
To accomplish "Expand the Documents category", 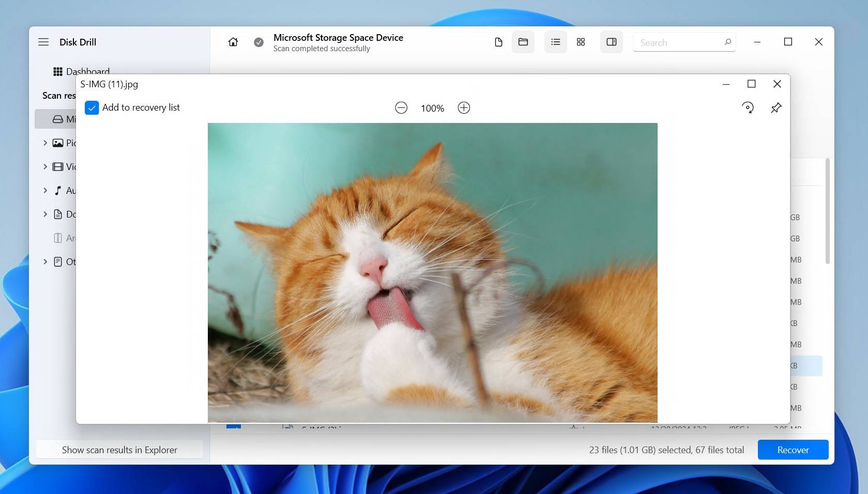I will click(45, 214).
